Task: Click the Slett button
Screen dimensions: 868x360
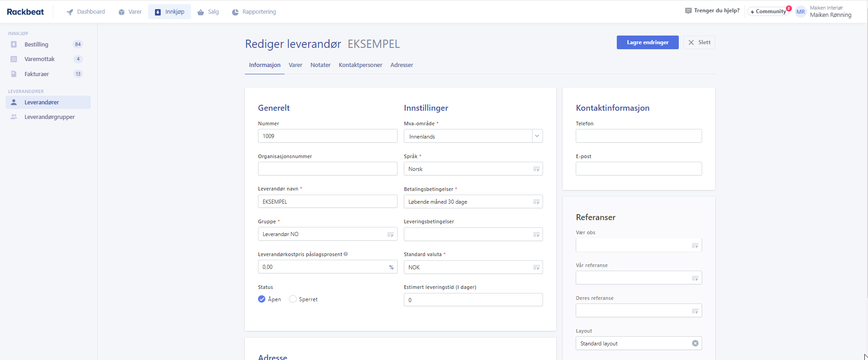Action: (699, 42)
